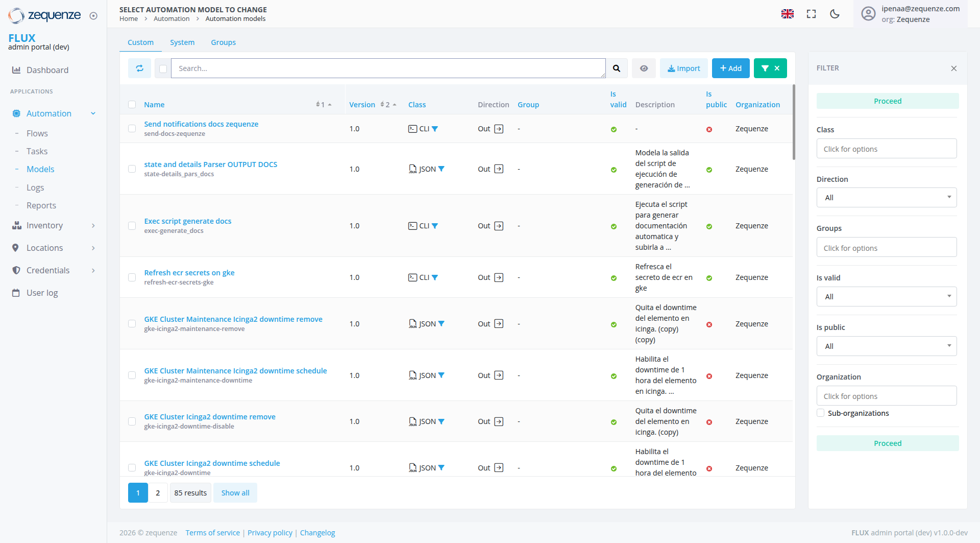Open the Inventory section in the sidebar
The width and height of the screenshot is (980, 543).
coord(44,225)
